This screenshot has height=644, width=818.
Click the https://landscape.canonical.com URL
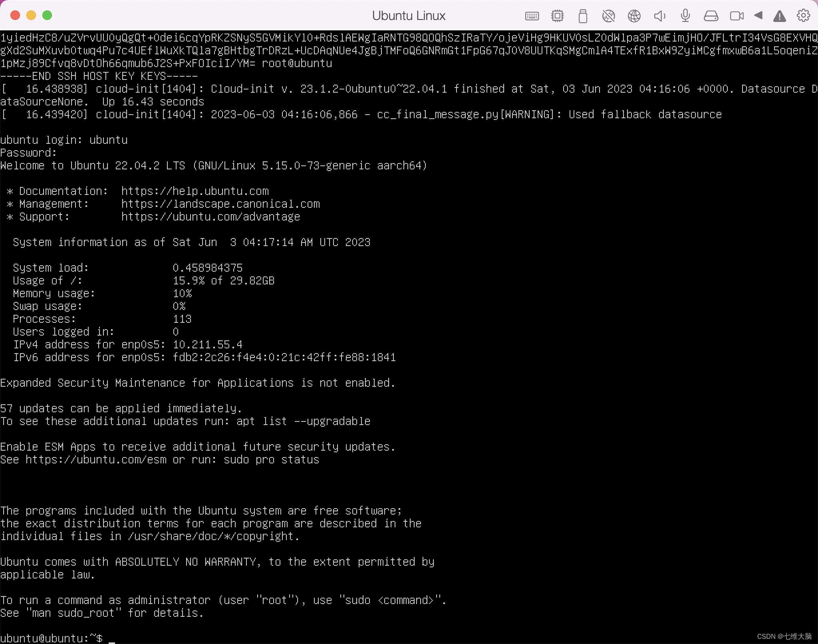(220, 204)
